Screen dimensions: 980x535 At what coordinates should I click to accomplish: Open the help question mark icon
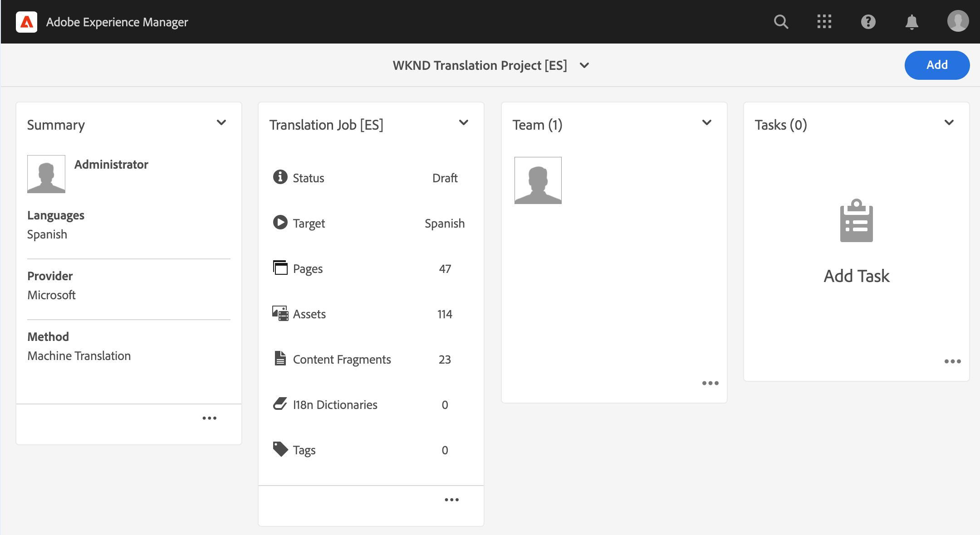click(x=868, y=22)
